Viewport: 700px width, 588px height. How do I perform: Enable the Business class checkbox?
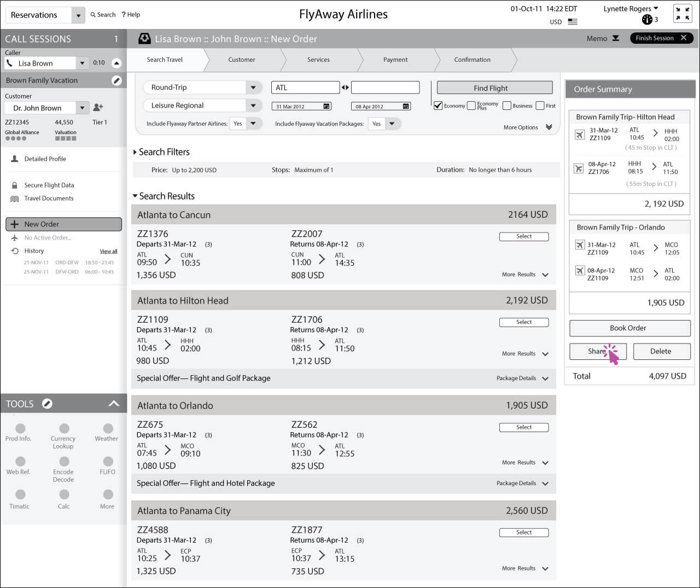[507, 106]
